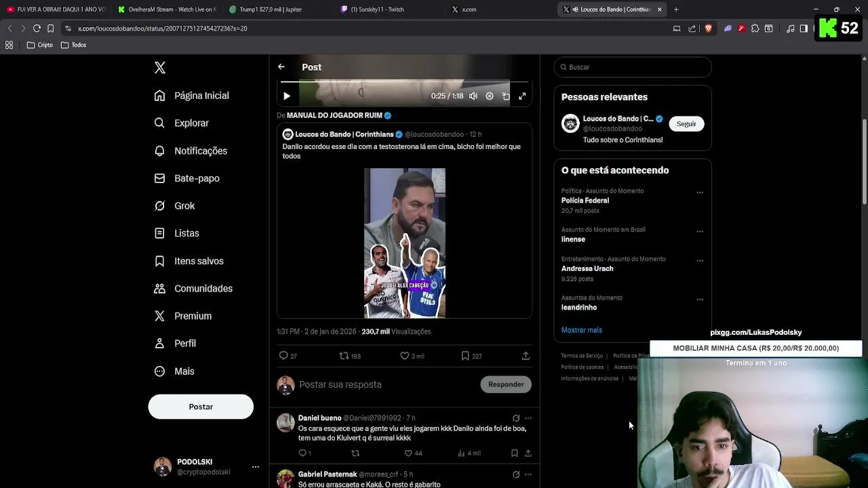Viewport: 868px width, 488px height.
Task: Open Grok icon on Daniel bueno reply
Action: pyautogui.click(x=516, y=418)
